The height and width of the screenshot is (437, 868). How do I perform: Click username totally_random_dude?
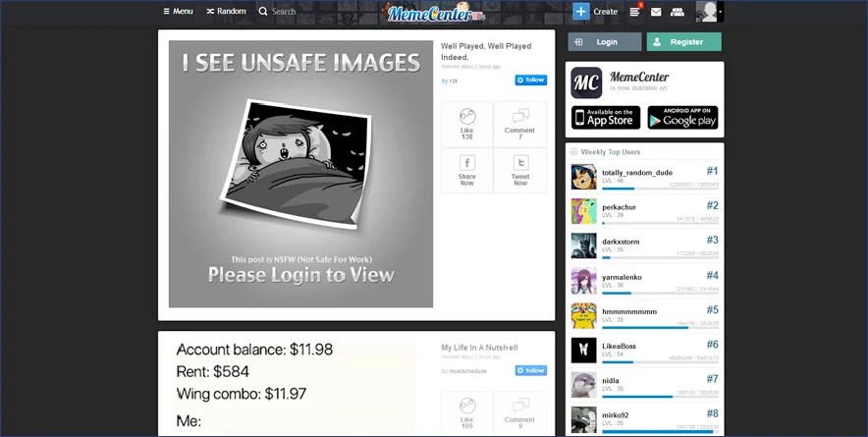tap(637, 173)
